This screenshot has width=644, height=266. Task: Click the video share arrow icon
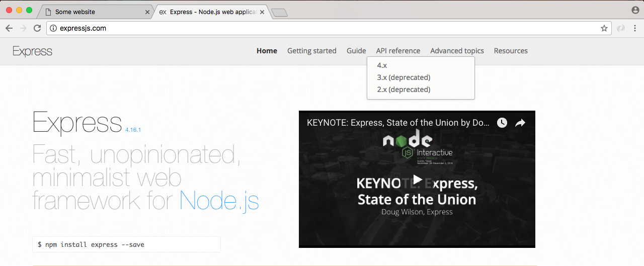coord(520,123)
